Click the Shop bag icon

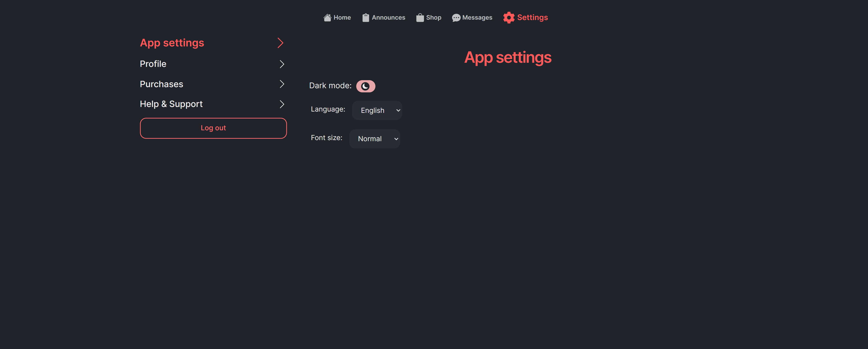click(x=419, y=17)
